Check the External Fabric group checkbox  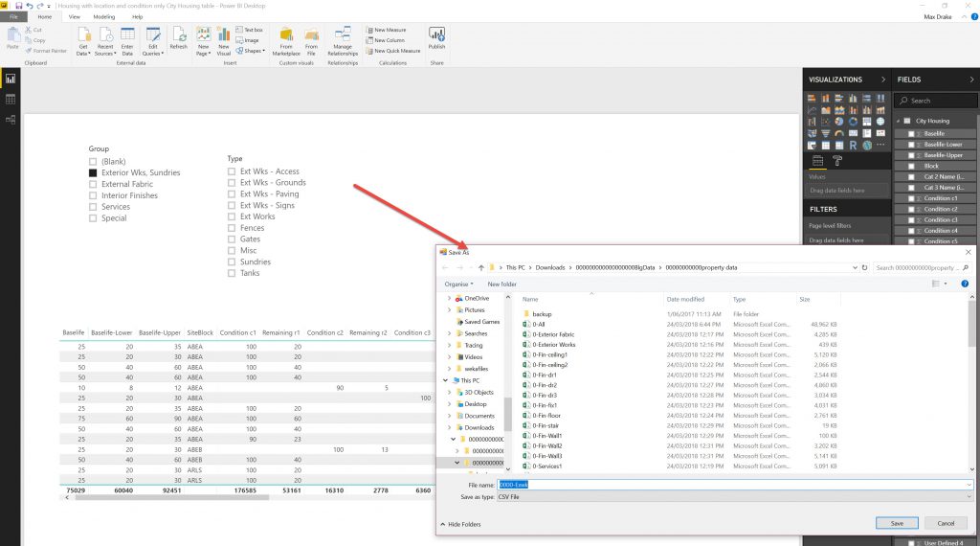[93, 184]
